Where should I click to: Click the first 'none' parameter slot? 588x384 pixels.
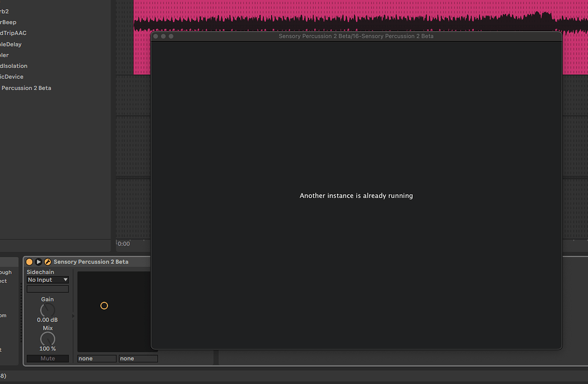(96, 358)
